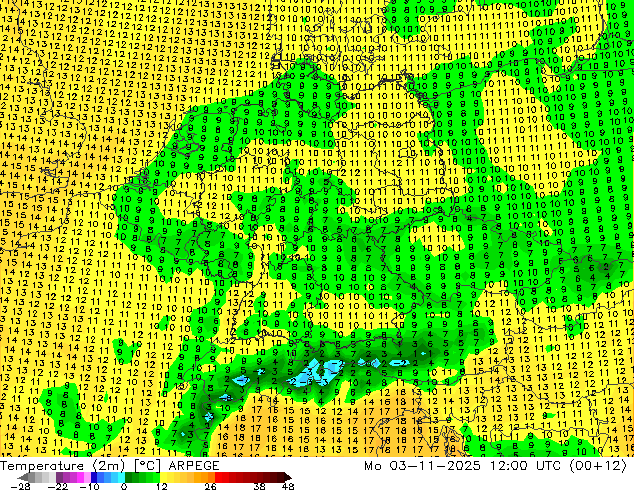Click the '-28' legend scale label
The width and height of the screenshot is (634, 490).
(20, 486)
